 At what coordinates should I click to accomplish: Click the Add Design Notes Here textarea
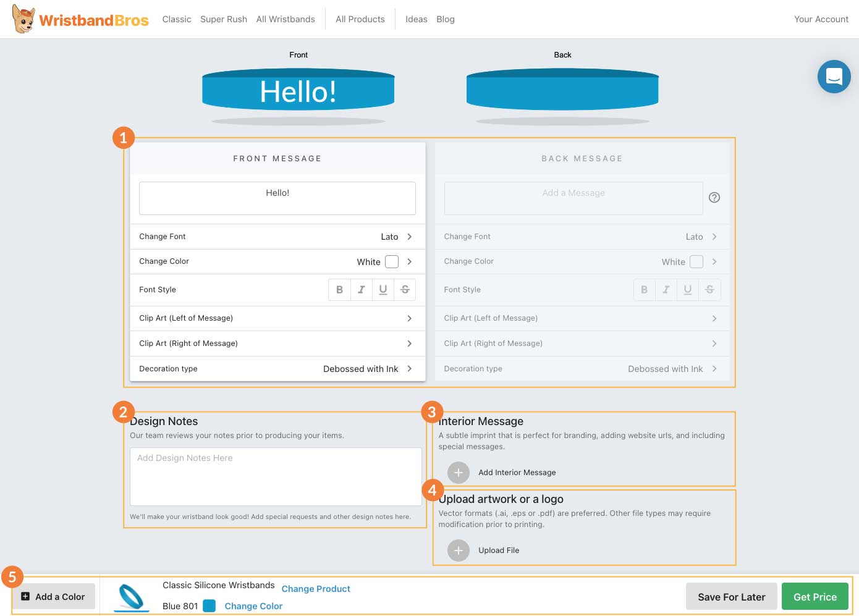[x=276, y=477]
